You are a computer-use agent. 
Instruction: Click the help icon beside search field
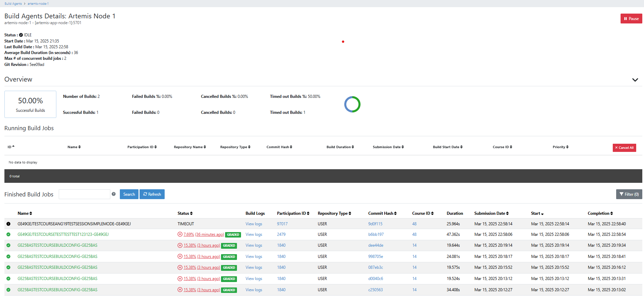[114, 194]
